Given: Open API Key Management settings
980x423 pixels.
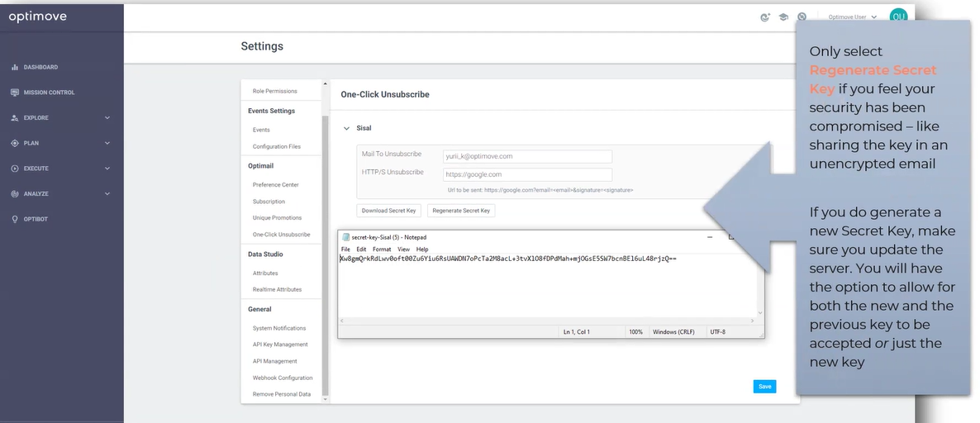Looking at the screenshot, I should 280,345.
